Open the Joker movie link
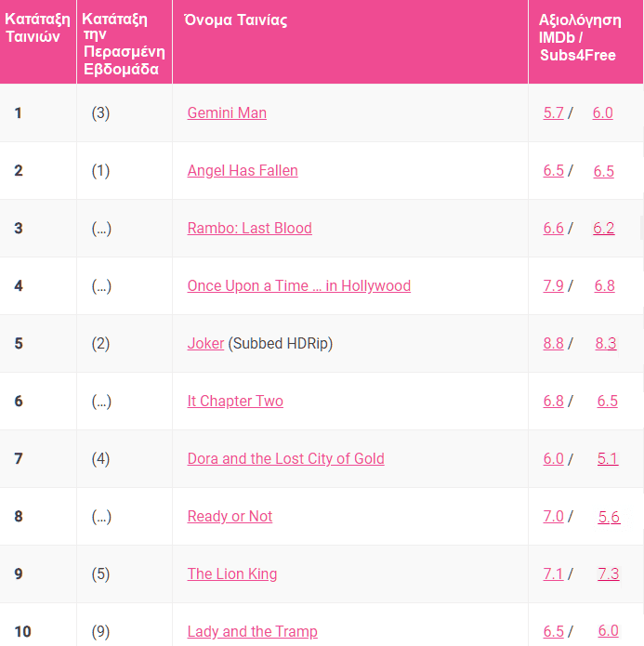Image resolution: width=644 pixels, height=646 pixels. [205, 343]
